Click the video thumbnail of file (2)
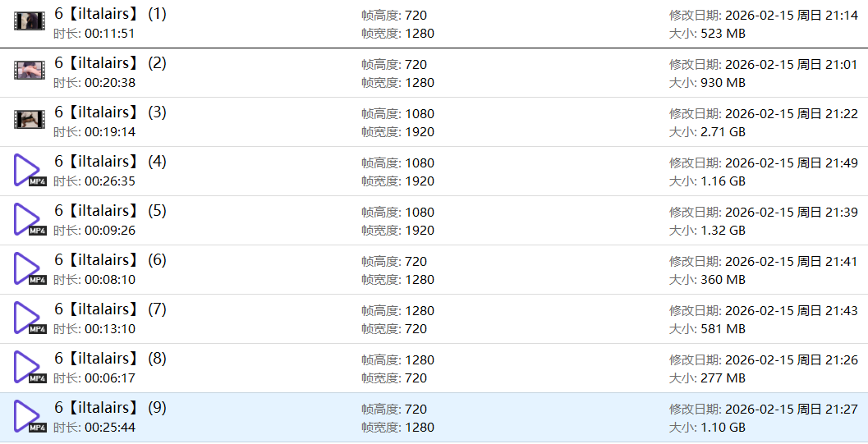Viewport: 868px width, 444px height. pos(30,71)
